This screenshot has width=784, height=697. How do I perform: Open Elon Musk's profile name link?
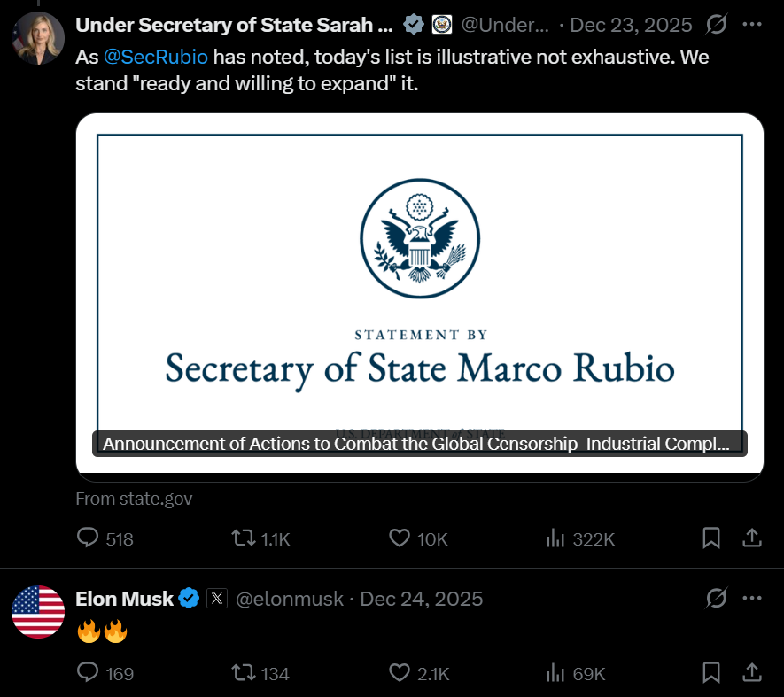(125, 599)
